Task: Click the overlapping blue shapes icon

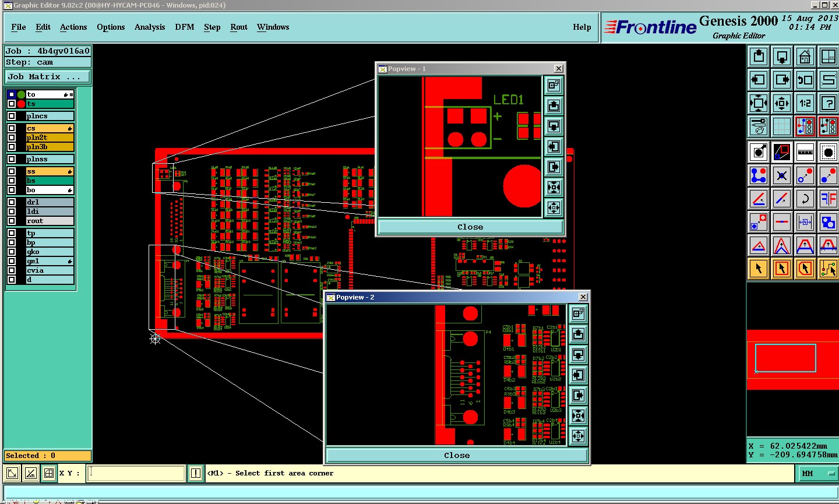Action: [828, 222]
